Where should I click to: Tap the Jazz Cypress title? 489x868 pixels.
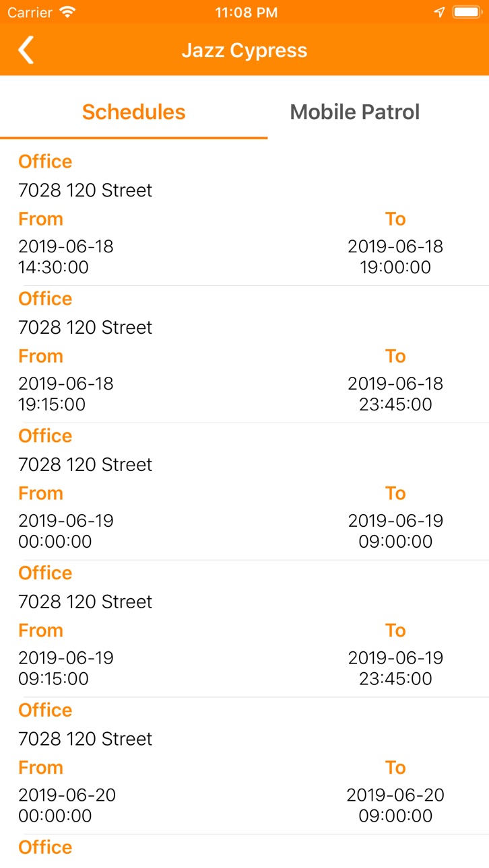[244, 50]
